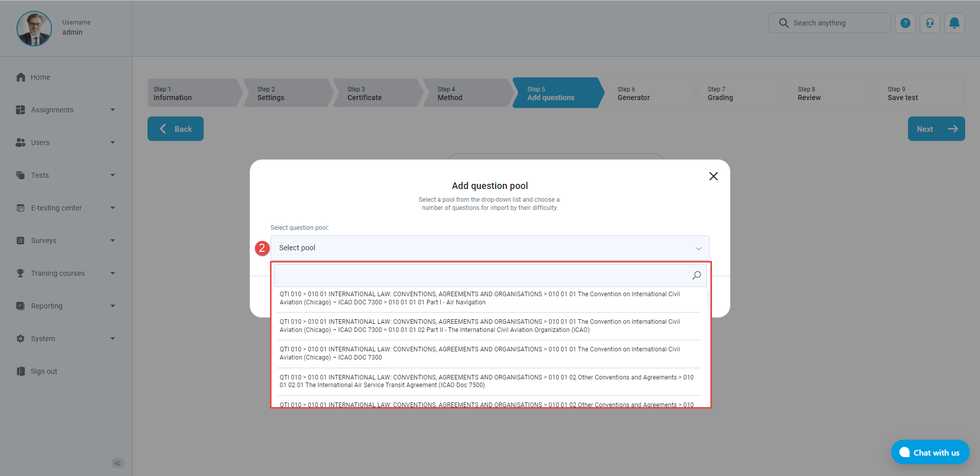The width and height of the screenshot is (980, 476).
Task: Open Home from the sidebar
Action: [40, 77]
